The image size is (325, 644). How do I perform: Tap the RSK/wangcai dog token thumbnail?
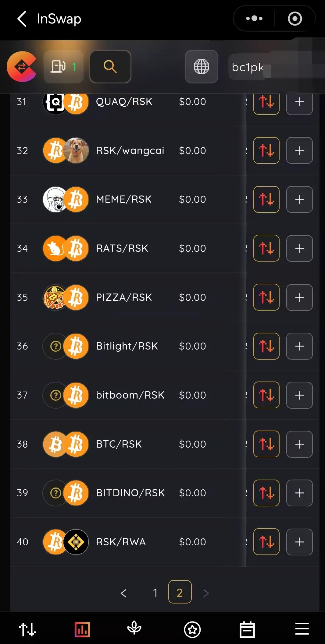(76, 150)
